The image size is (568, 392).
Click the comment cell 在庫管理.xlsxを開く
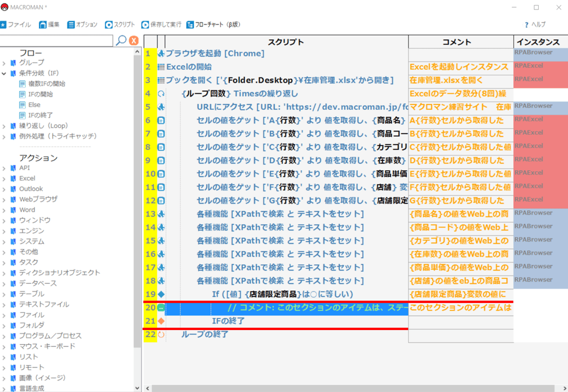(x=461, y=80)
